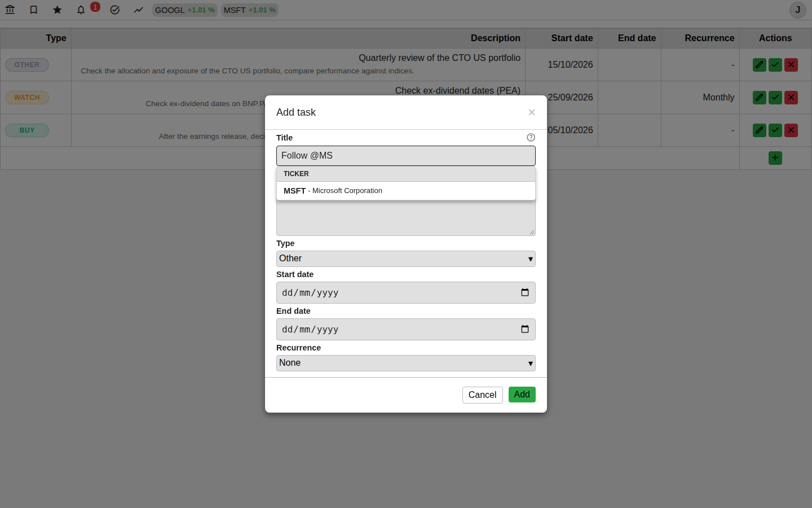The height and width of the screenshot is (508, 812).
Task: Open the End date calendar picker
Action: pos(525,329)
